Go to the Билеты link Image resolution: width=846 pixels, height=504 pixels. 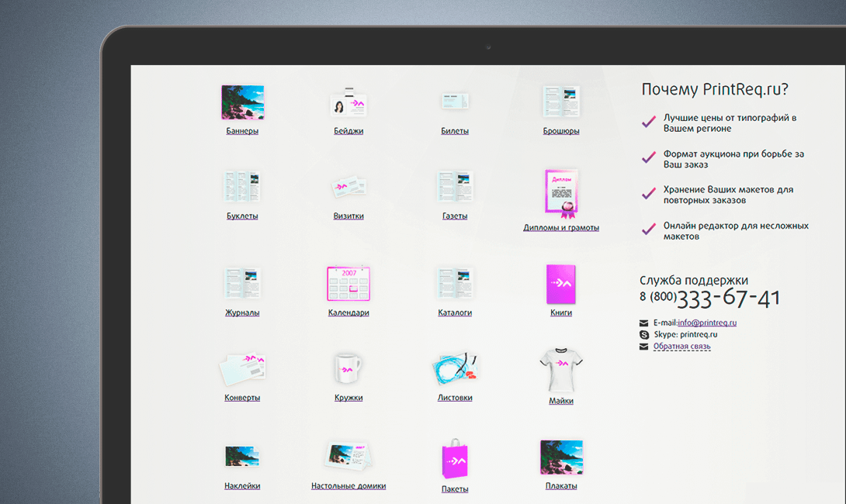[x=455, y=131]
